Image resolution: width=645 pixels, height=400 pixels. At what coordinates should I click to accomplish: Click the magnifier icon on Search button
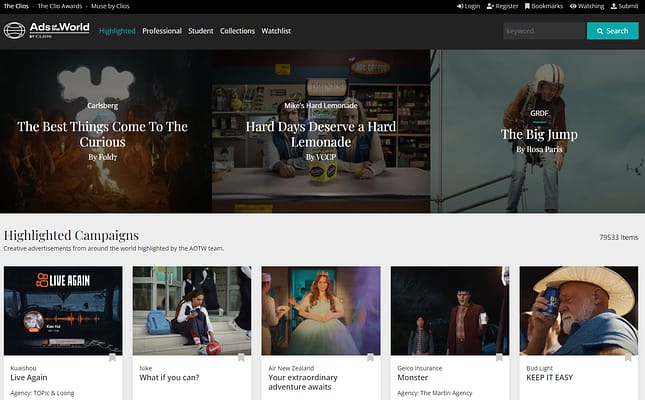(x=600, y=31)
